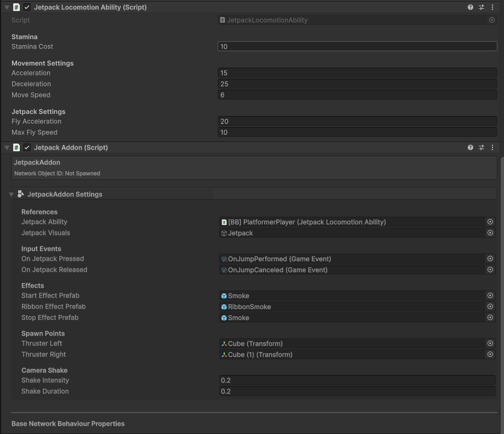The image size is (504, 434).
Task: Click the Shake Intensity value field
Action: pyautogui.click(x=357, y=381)
